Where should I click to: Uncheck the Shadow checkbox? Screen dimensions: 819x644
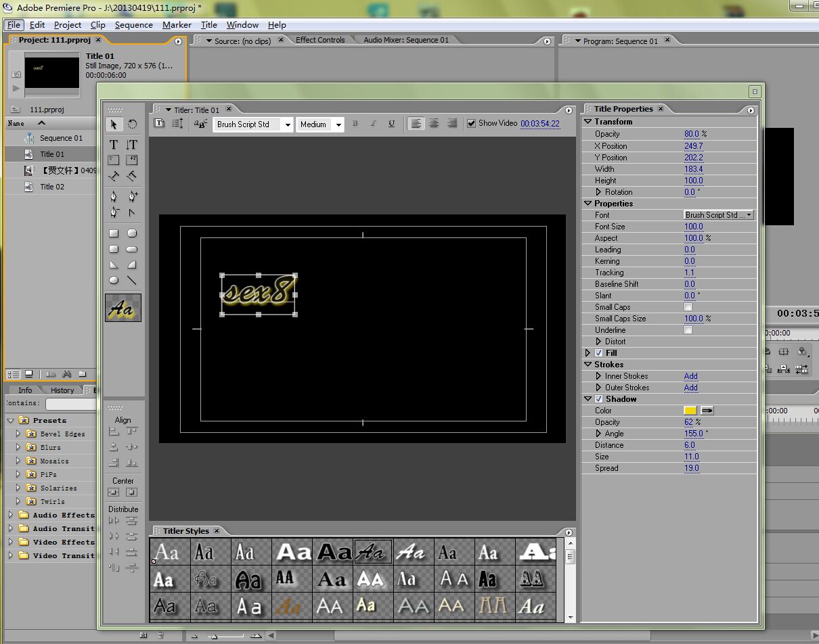click(598, 399)
